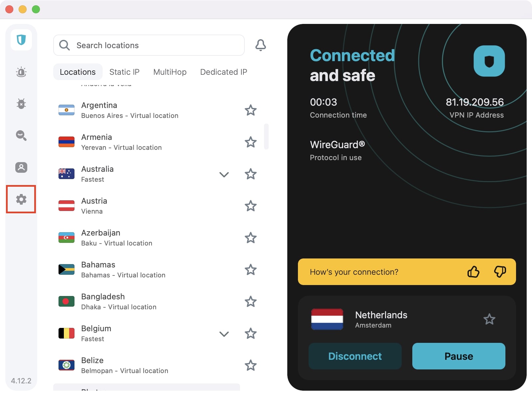The height and width of the screenshot is (396, 532).
Task: Expand Australia's server list
Action: coord(224,174)
